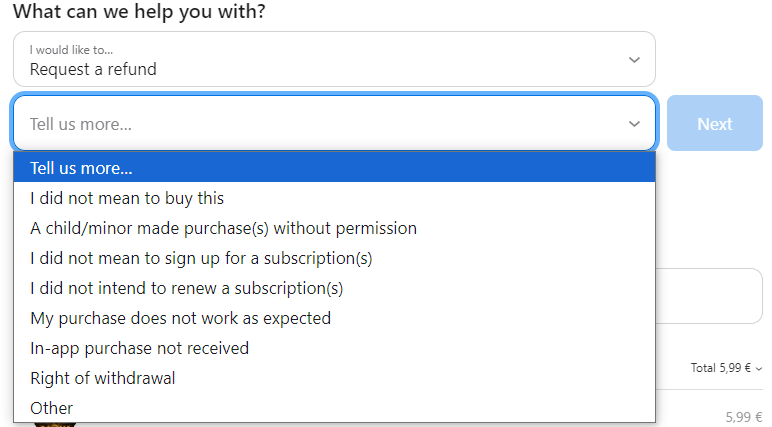This screenshot has height=427, width=772.
Task: Select "Right of withdrawal" reason
Action: [103, 378]
